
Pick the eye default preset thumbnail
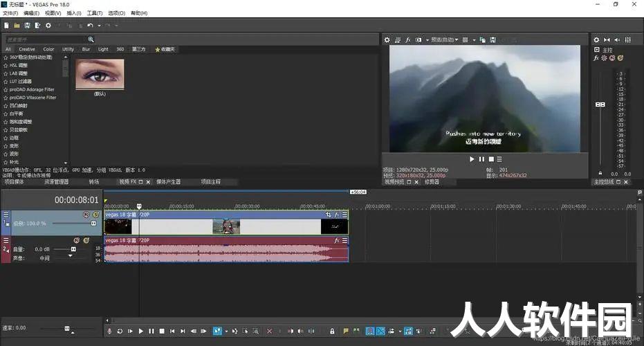pyautogui.click(x=100, y=74)
